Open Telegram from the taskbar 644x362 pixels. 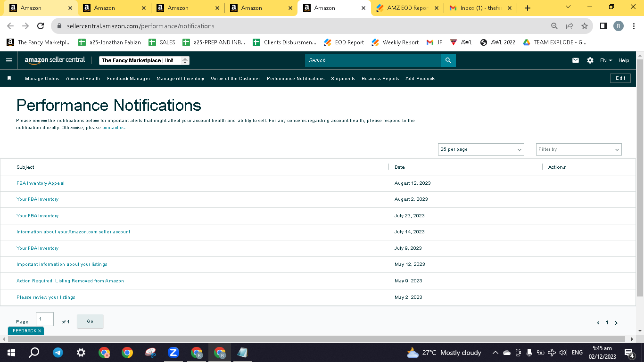click(58, 353)
